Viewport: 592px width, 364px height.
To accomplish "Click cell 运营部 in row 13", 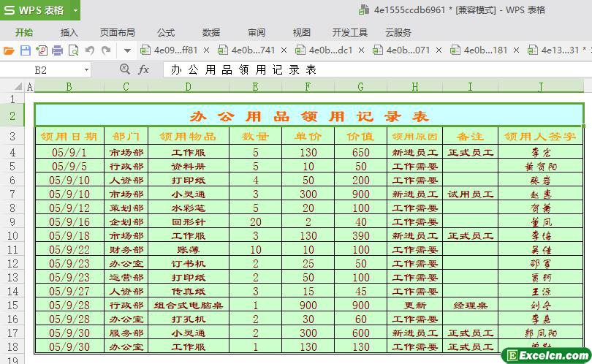I will click(126, 278).
